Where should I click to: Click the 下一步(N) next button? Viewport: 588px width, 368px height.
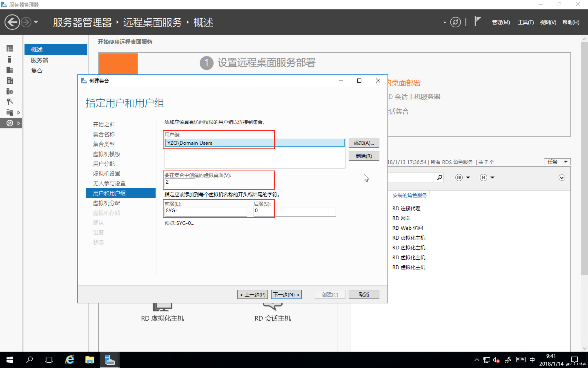click(x=286, y=294)
